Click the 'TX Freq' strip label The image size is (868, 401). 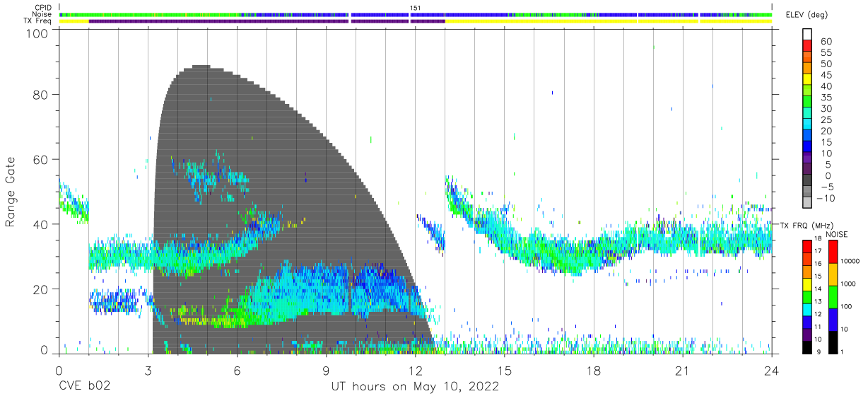pos(37,21)
